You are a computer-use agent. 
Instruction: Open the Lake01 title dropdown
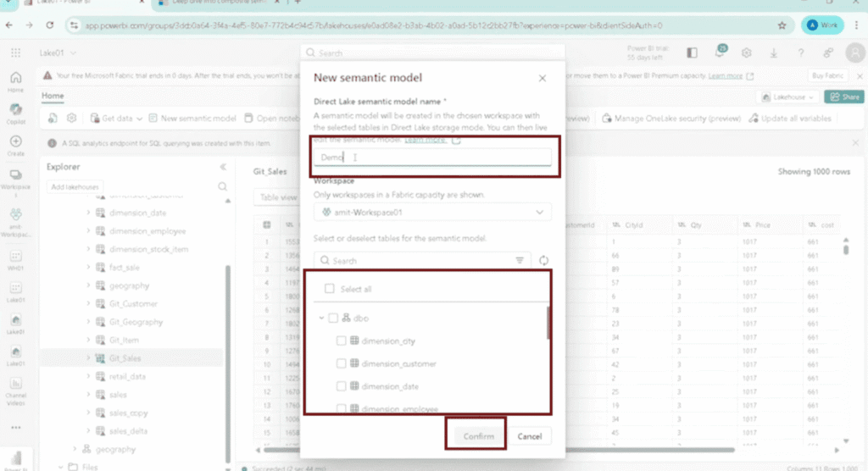pos(58,53)
